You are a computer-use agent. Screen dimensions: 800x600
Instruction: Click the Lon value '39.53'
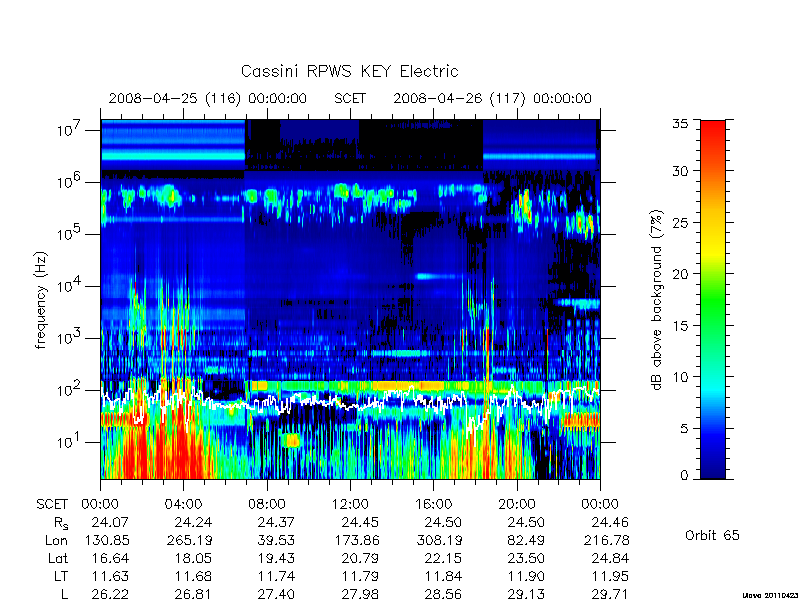pos(276,540)
